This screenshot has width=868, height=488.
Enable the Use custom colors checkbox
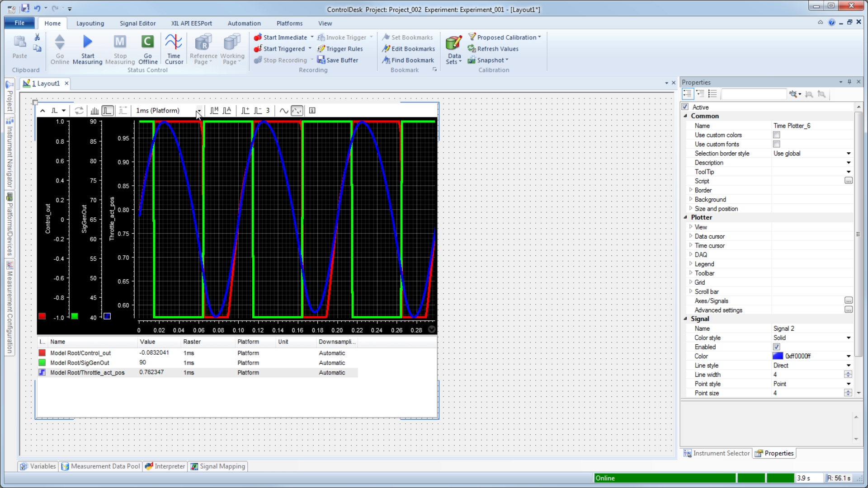pos(777,135)
